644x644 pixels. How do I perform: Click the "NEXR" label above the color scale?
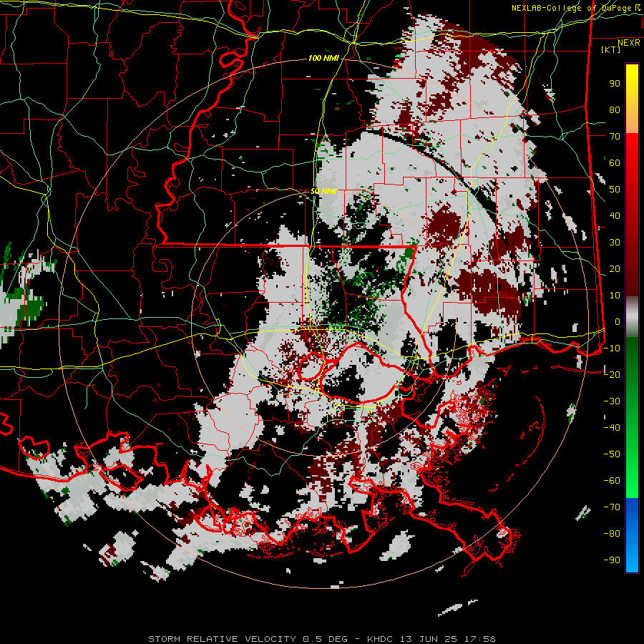click(629, 43)
